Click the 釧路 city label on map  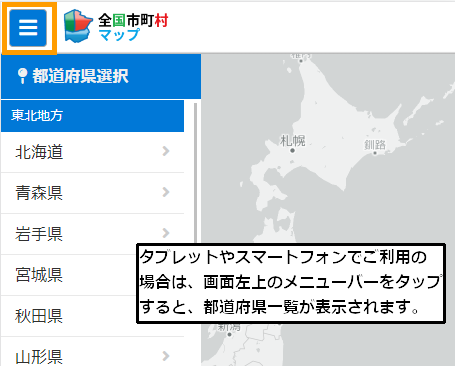(375, 145)
